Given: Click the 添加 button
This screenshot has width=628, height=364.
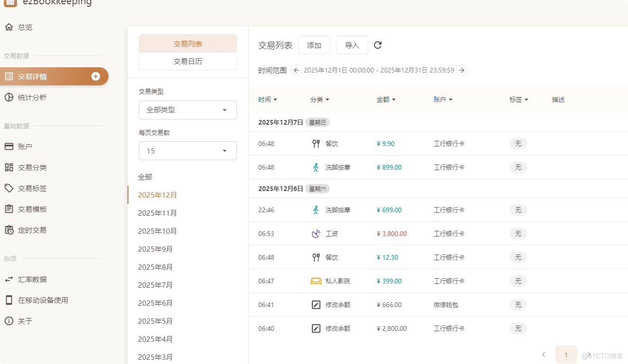Looking at the screenshot, I should click(x=314, y=45).
